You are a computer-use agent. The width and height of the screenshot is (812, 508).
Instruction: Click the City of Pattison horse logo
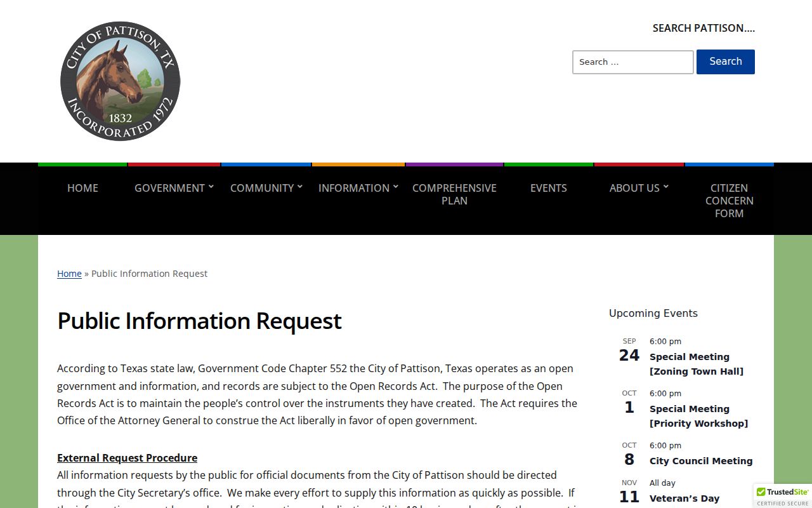(121, 81)
